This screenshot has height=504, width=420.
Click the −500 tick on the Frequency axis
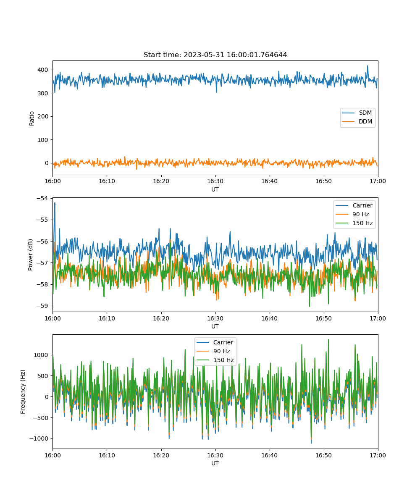click(x=40, y=417)
